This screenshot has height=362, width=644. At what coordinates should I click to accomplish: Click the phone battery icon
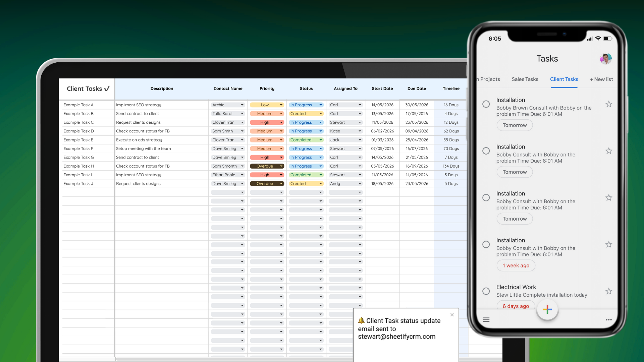[607, 39]
